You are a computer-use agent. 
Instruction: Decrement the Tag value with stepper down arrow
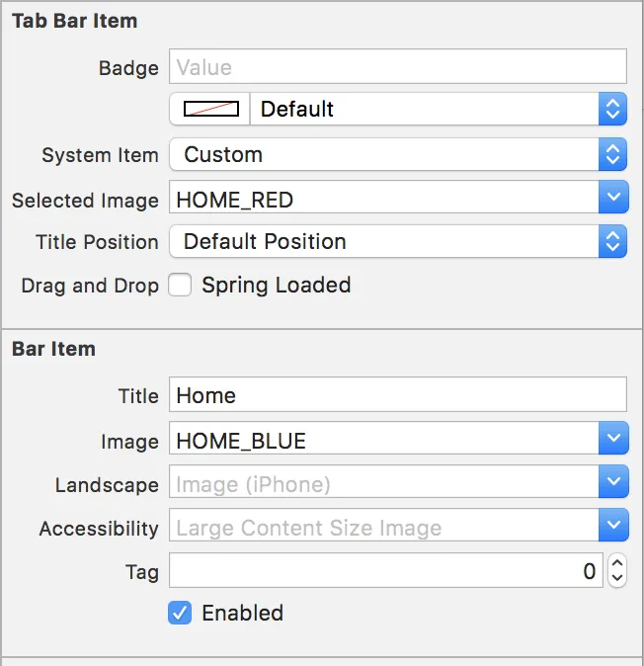[x=617, y=579]
